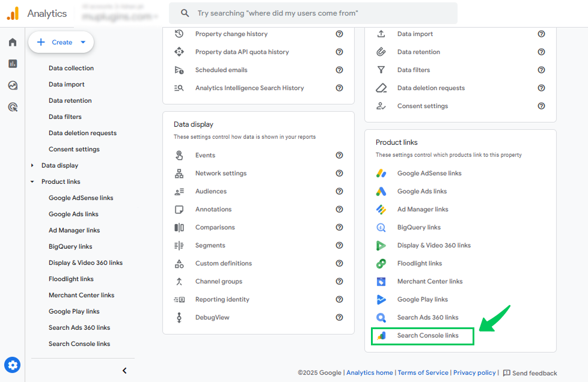Open the Create dropdown arrow
The width and height of the screenshot is (588, 382).
83,42
